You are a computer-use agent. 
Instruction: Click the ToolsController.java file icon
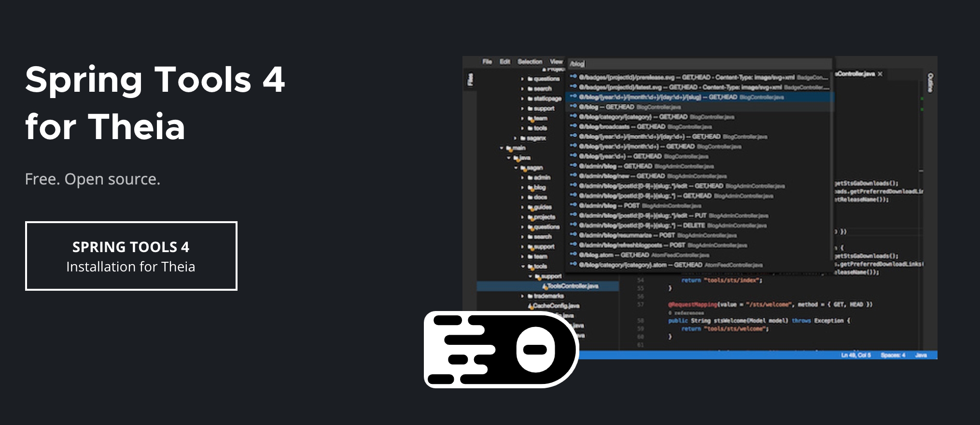pyautogui.click(x=545, y=286)
